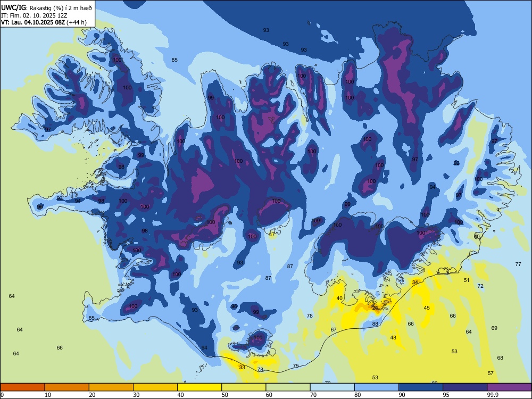The image size is (532, 399).
Task: Click the title text 'UWC/IG: Rakastig (%) í 2 m hæð'
Action: (46, 8)
